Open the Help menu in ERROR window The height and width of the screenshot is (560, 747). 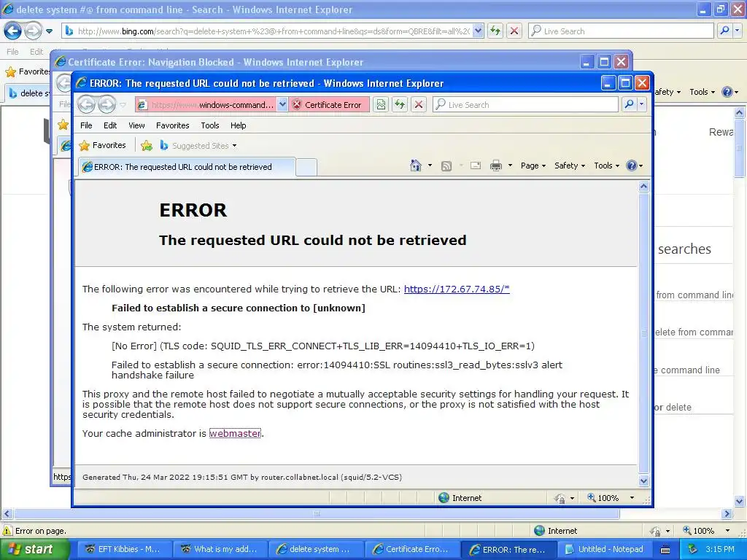coord(239,125)
